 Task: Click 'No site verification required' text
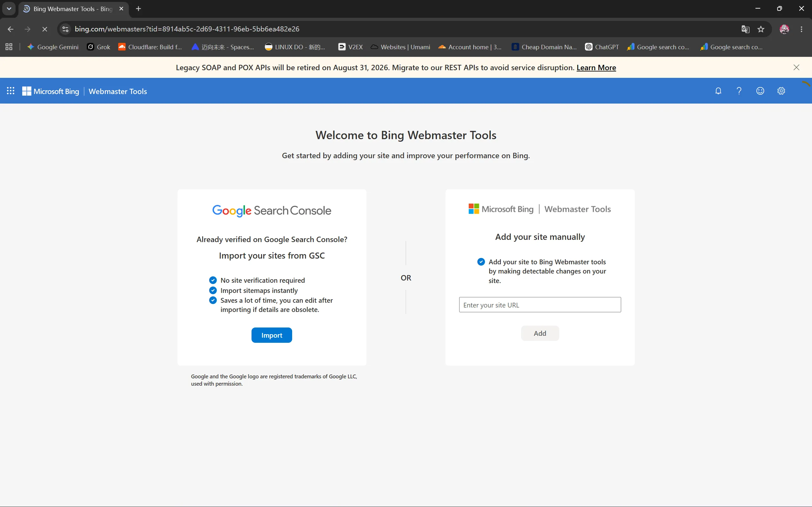(x=263, y=280)
